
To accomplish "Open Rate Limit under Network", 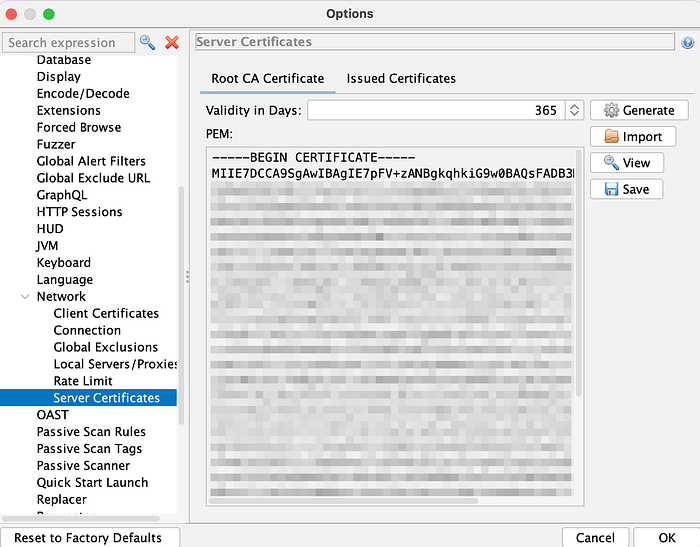I will click(83, 381).
